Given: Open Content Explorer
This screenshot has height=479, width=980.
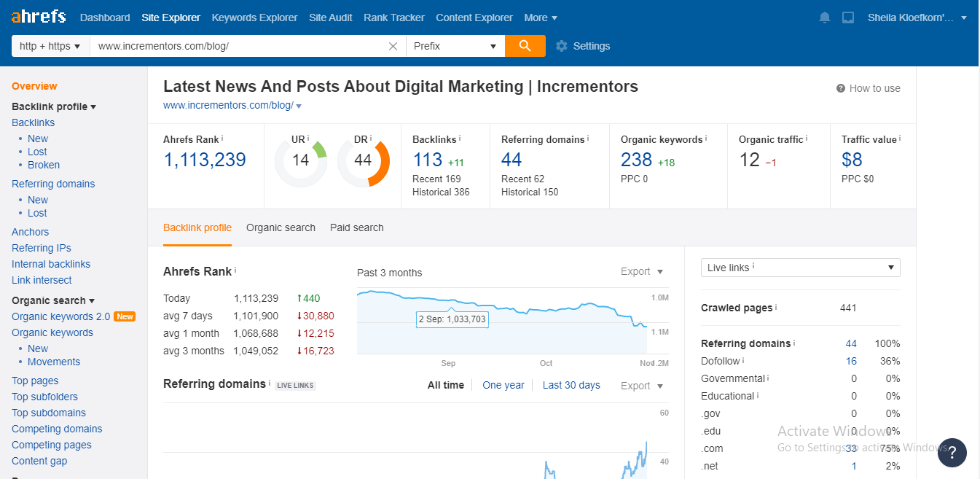Looking at the screenshot, I should (474, 17).
